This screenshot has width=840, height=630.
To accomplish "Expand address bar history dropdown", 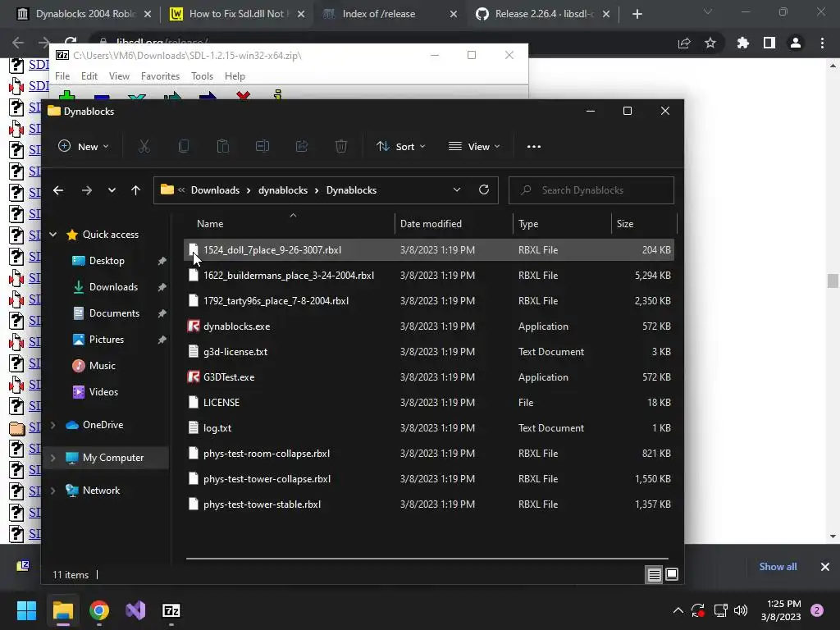I will click(x=457, y=189).
